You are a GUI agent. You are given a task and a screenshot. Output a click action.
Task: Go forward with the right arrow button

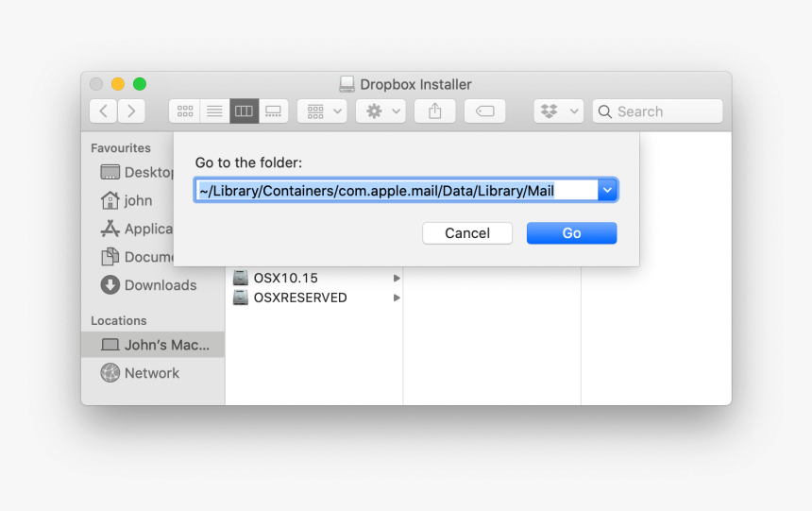(x=131, y=111)
